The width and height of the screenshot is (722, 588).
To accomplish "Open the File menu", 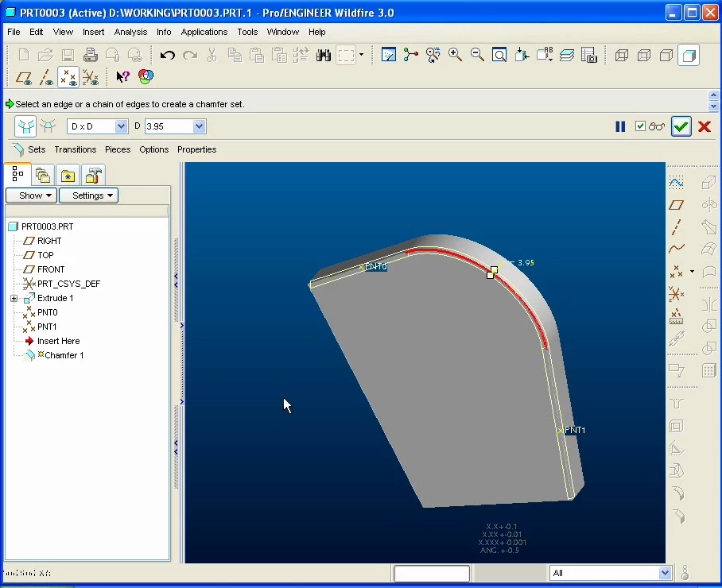I will pos(14,32).
